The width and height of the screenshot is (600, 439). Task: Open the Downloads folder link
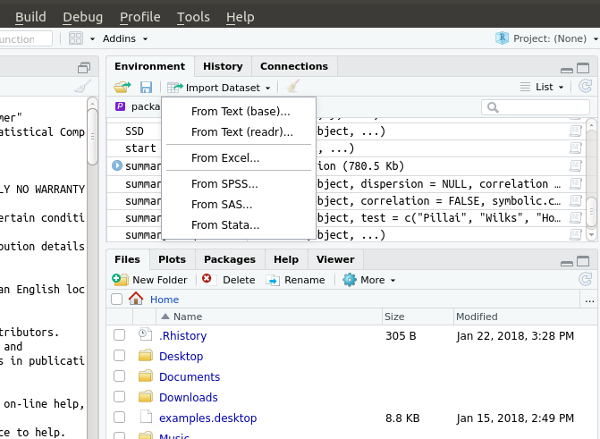[x=188, y=398]
